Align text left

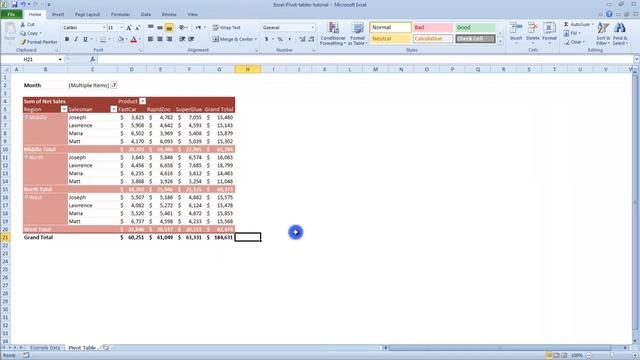pos(151,39)
